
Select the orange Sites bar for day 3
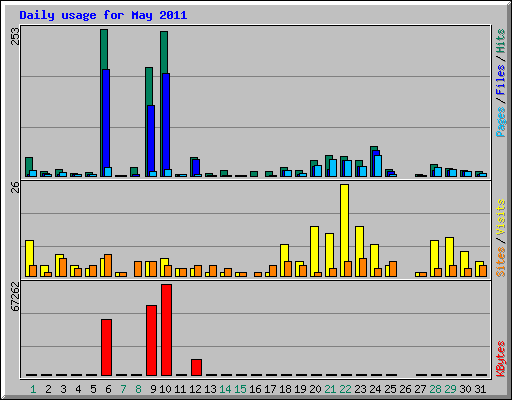(x=63, y=267)
